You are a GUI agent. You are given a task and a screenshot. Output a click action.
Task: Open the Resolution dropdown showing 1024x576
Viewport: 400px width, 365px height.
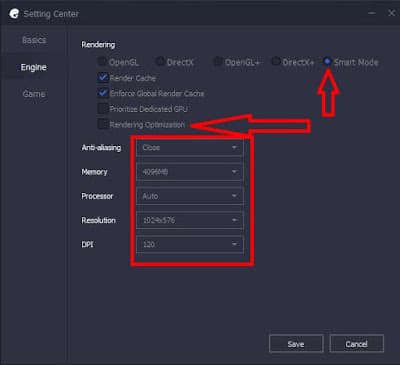click(x=190, y=220)
